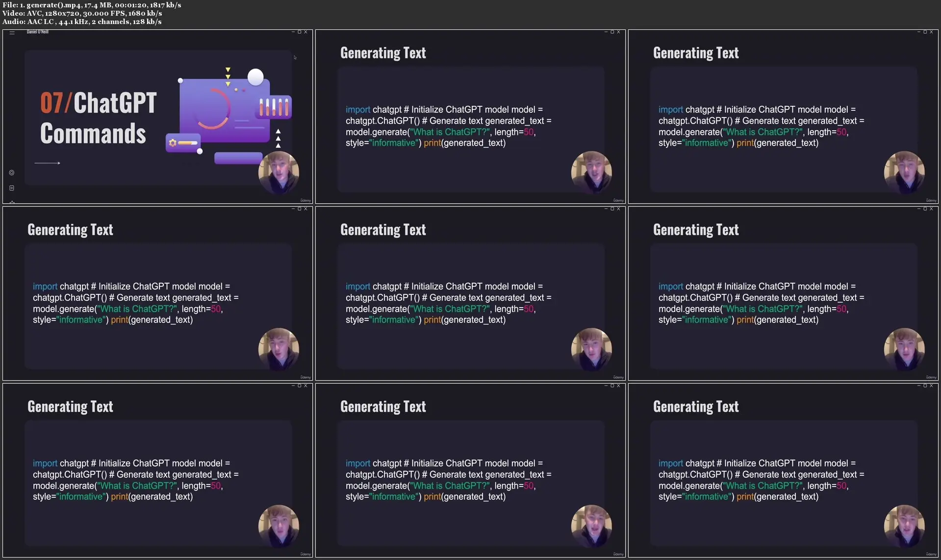The height and width of the screenshot is (560, 941).
Task: Close the ChatGPT Commands title window
Action: click(305, 32)
